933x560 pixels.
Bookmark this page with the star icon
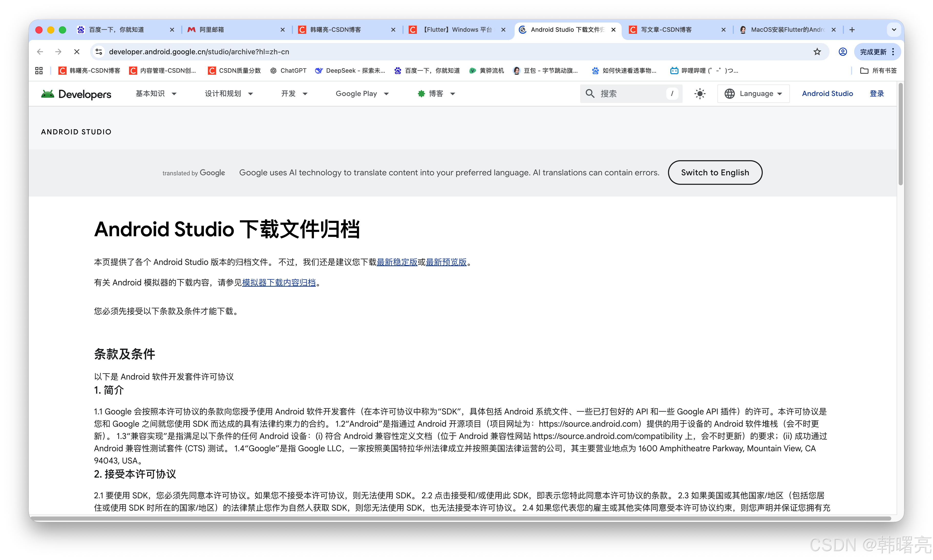817,52
